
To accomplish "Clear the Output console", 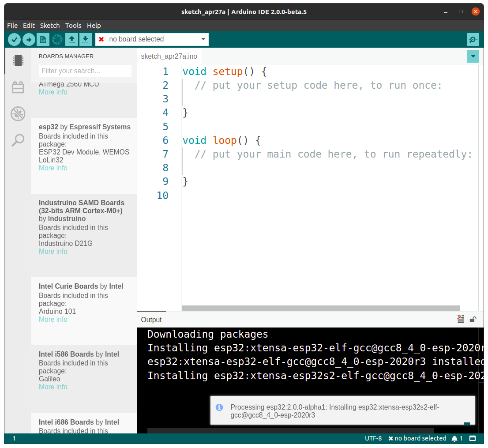I will pos(461,319).
